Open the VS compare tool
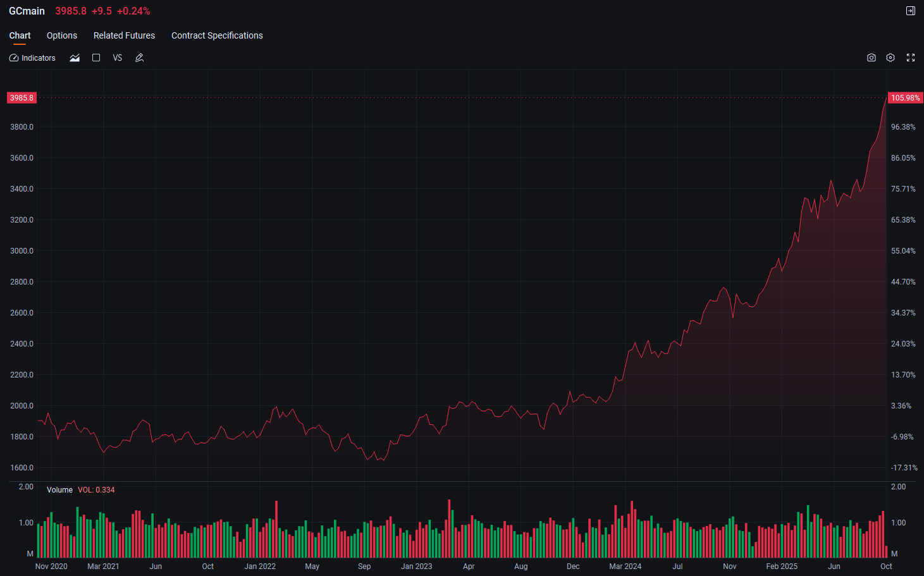Viewport: 924px width, 576px height. [x=118, y=58]
